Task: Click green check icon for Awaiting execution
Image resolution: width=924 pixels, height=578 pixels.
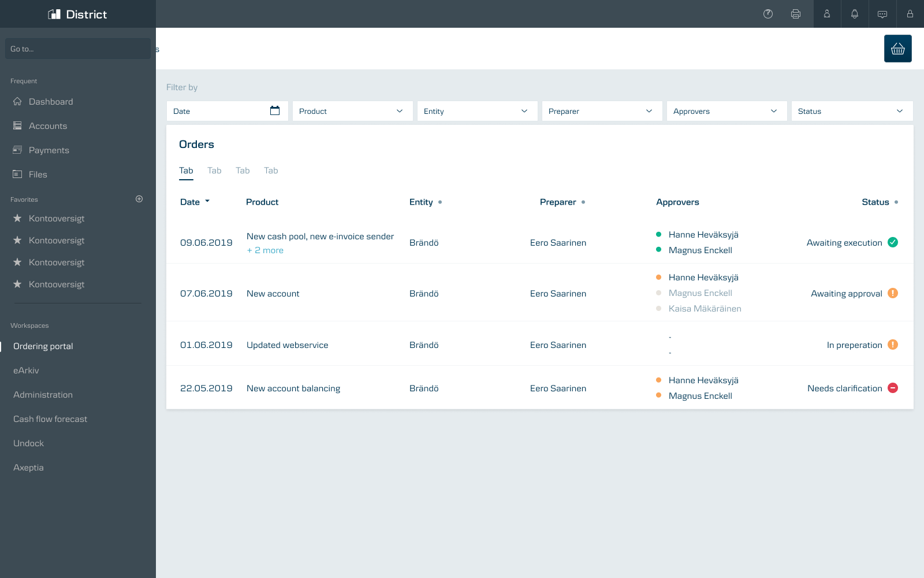Action: coord(893,242)
